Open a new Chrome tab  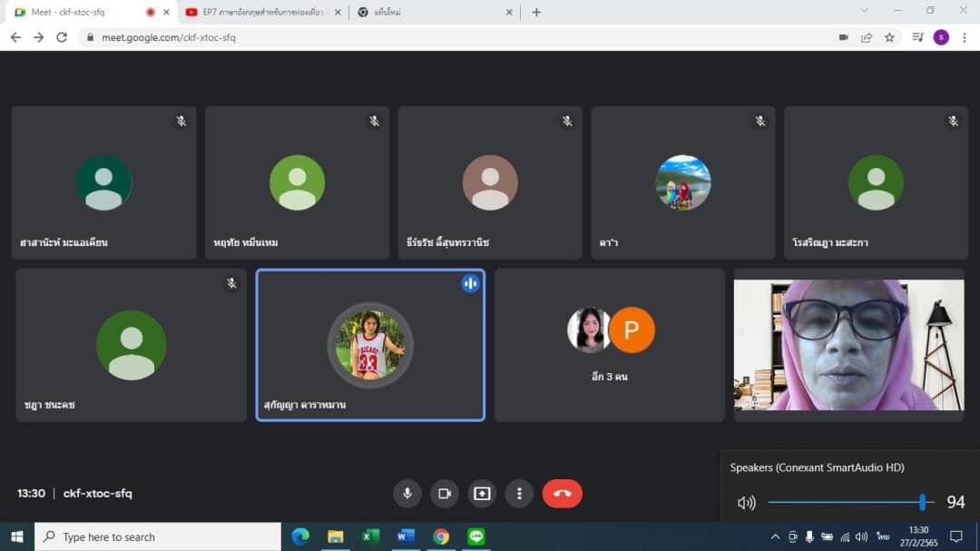536,12
